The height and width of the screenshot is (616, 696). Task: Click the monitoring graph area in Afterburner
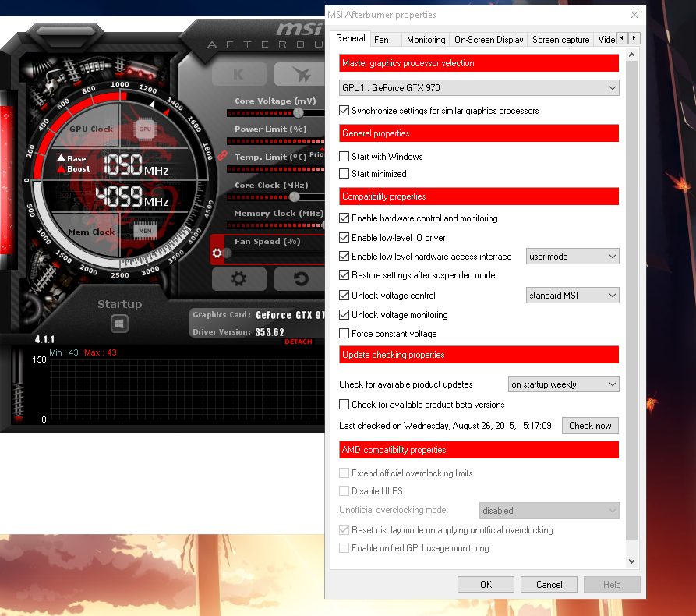(187, 391)
